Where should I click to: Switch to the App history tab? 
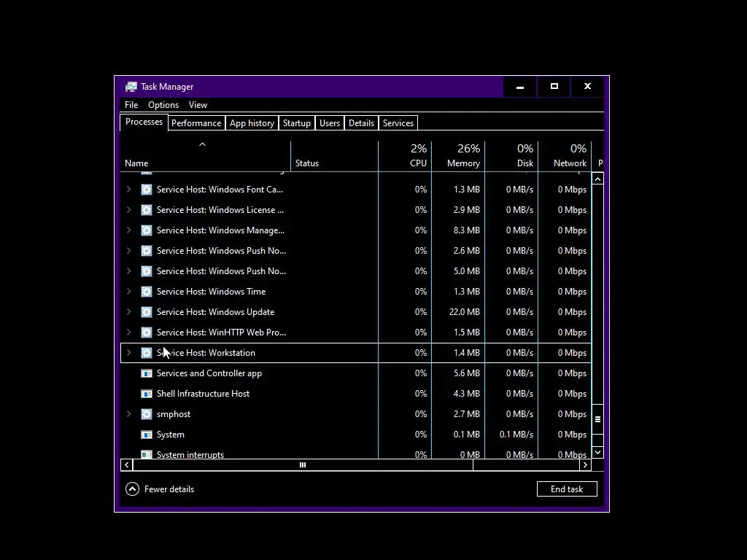click(x=252, y=122)
